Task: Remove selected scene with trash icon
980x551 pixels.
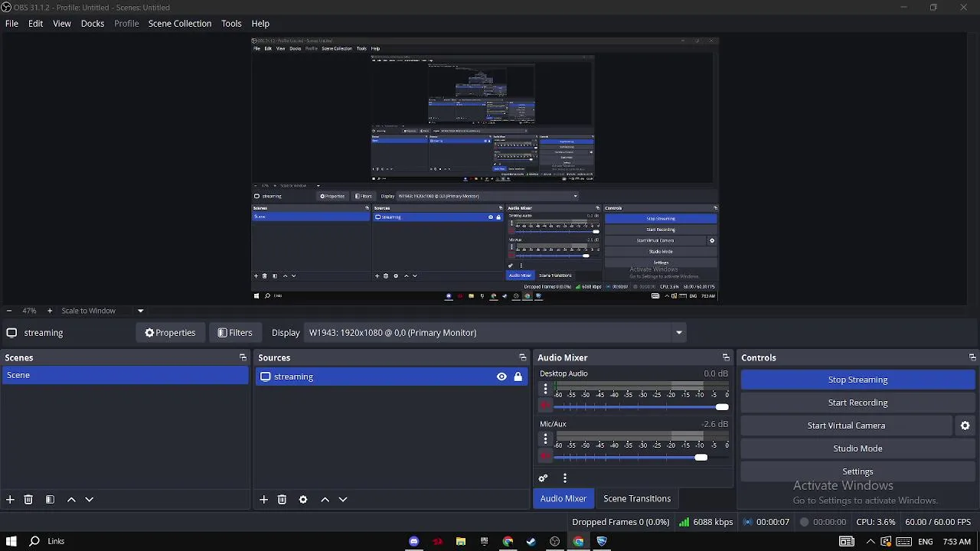Action: pyautogui.click(x=28, y=500)
